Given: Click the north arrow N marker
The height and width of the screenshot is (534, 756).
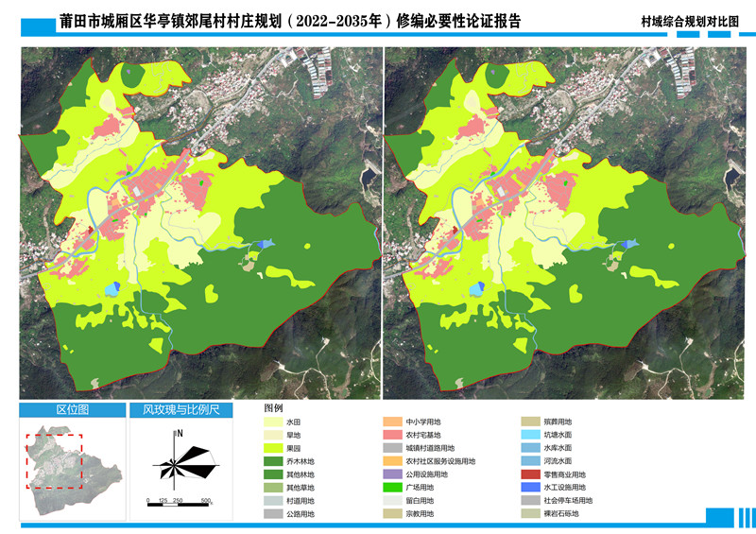Looking at the screenshot, I should [179, 434].
